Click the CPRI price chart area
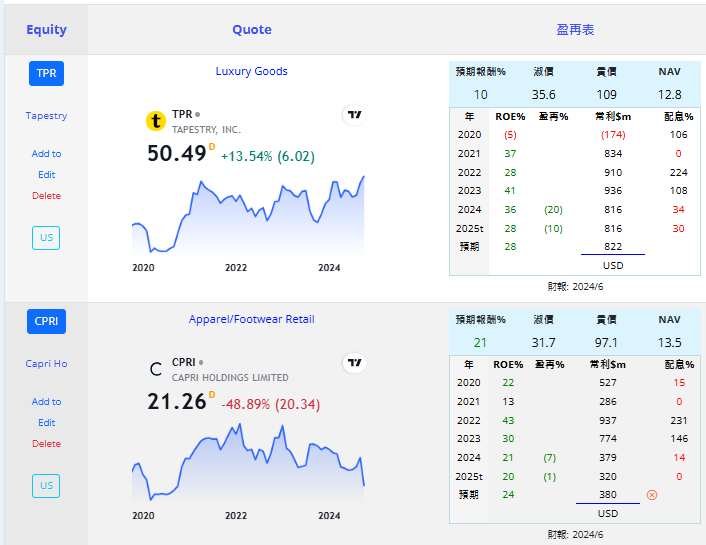Image resolution: width=706 pixels, height=545 pixels. 248,463
